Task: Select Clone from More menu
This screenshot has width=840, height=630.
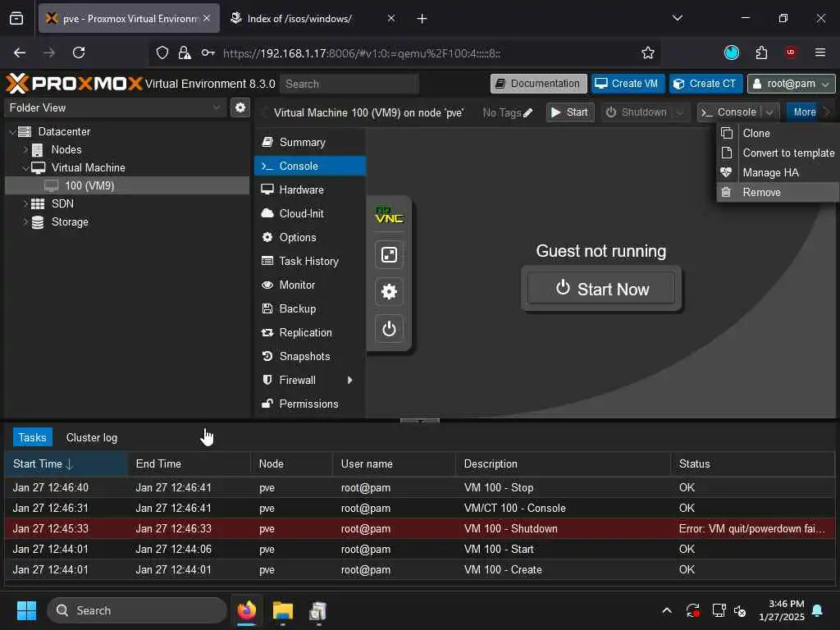Action: pyautogui.click(x=778, y=134)
